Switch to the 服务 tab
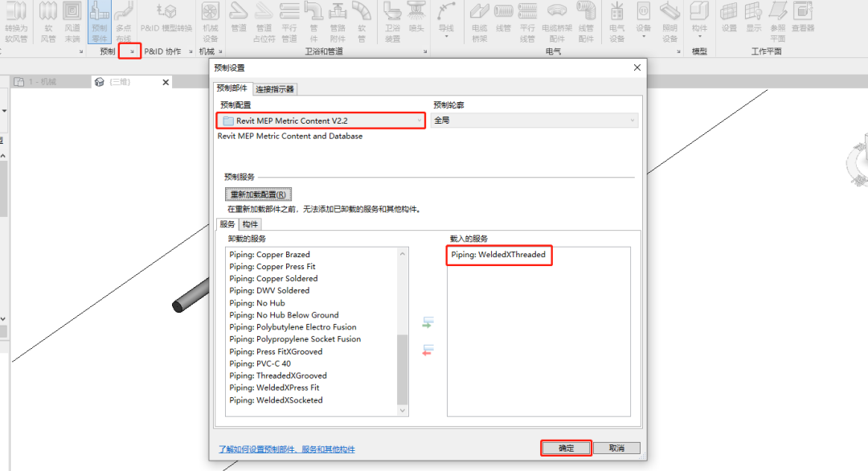Viewport: 868px width, 471px height. pos(227,223)
